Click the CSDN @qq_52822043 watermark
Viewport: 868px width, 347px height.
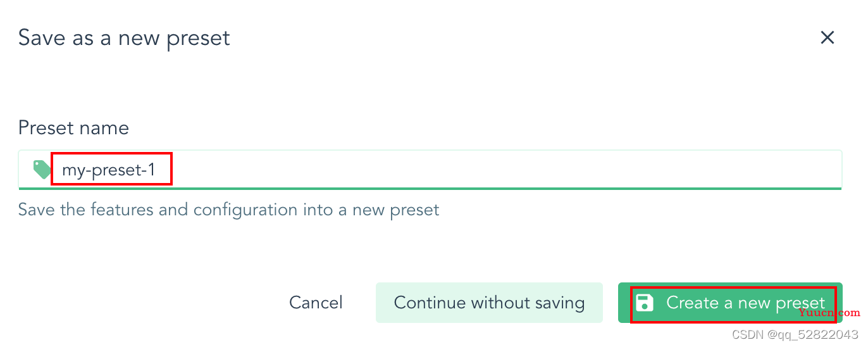click(x=795, y=334)
